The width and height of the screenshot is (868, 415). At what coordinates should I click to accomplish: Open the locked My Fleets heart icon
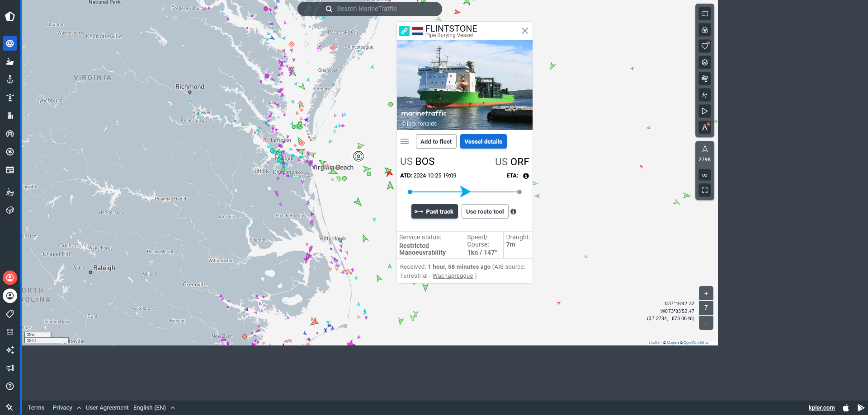pyautogui.click(x=705, y=46)
